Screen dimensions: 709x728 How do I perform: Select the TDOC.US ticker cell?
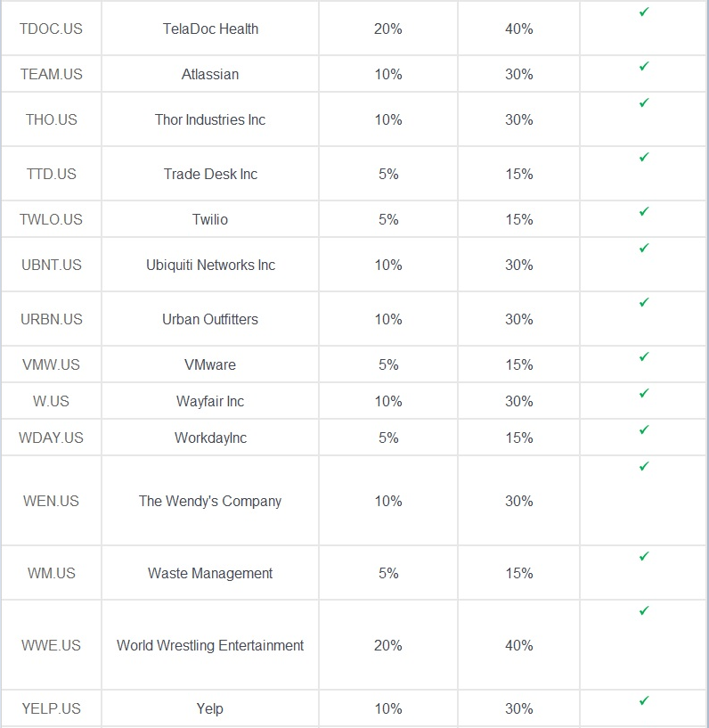pyautogui.click(x=51, y=29)
